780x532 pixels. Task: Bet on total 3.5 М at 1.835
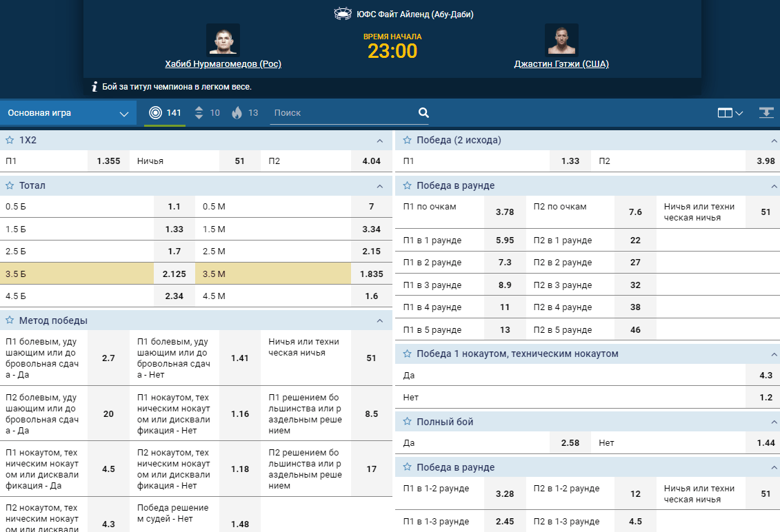pos(372,274)
